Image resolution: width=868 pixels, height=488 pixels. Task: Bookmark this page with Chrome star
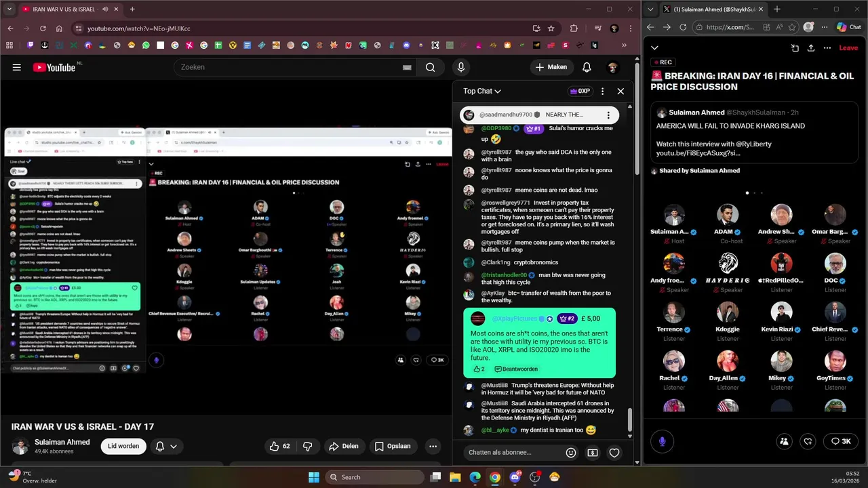551,28
